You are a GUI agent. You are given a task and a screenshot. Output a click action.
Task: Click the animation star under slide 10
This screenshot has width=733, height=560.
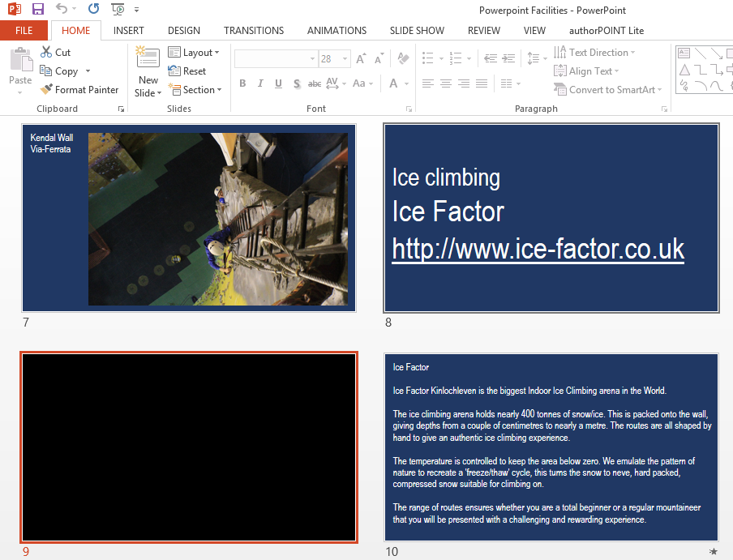(x=713, y=552)
